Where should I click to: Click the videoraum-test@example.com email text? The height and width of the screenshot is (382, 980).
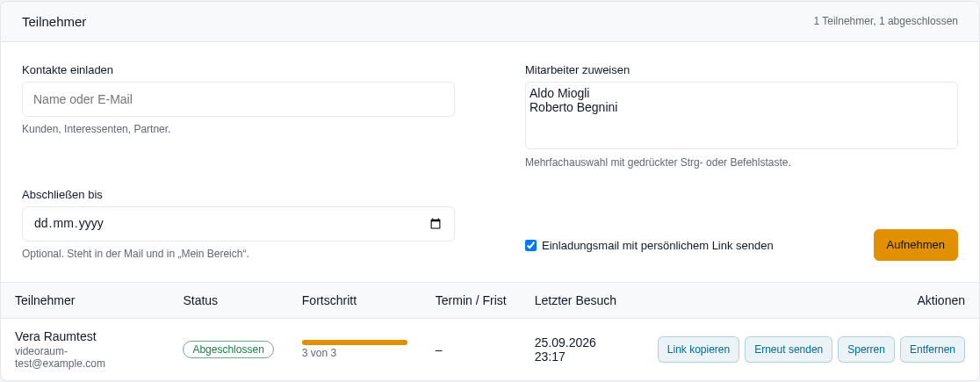[x=60, y=357]
